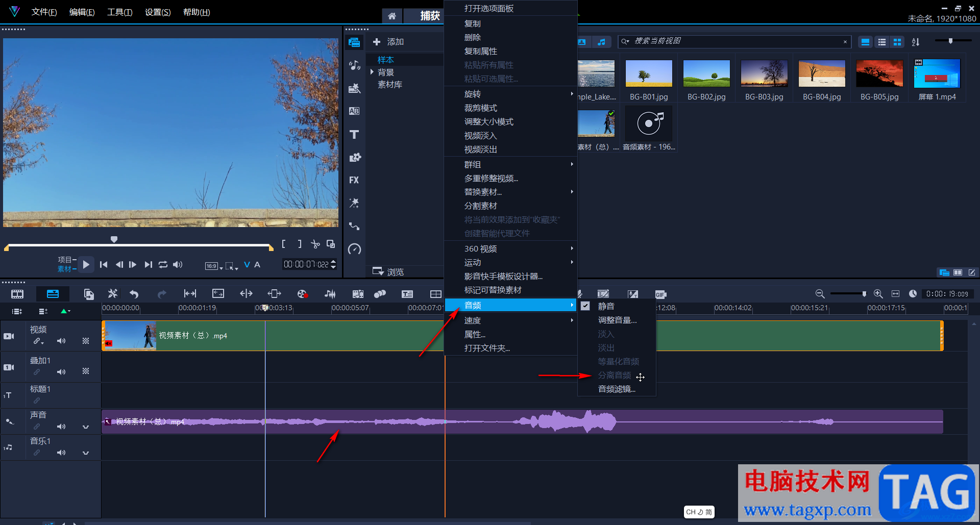Toggle show photos filter in library
This screenshot has height=525, width=980.
(x=582, y=42)
